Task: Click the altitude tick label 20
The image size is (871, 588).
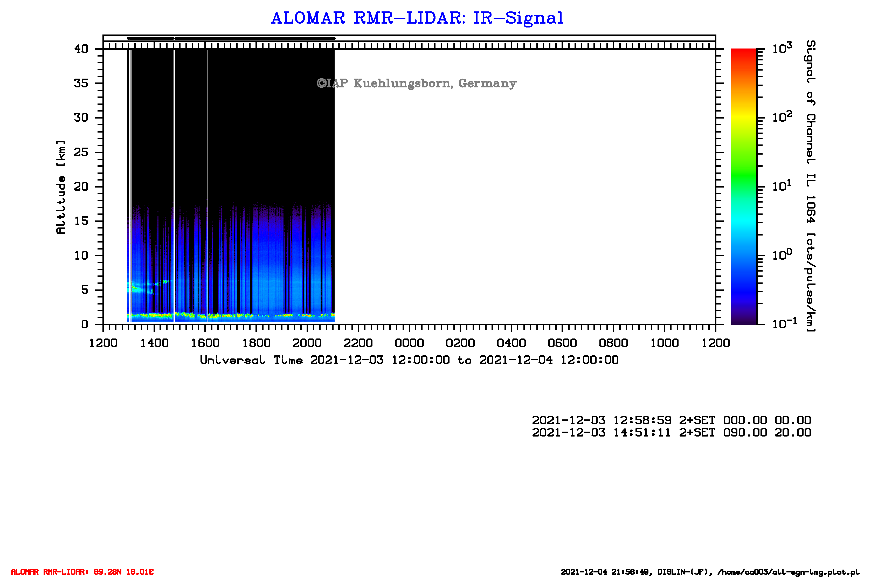Action: (x=81, y=187)
